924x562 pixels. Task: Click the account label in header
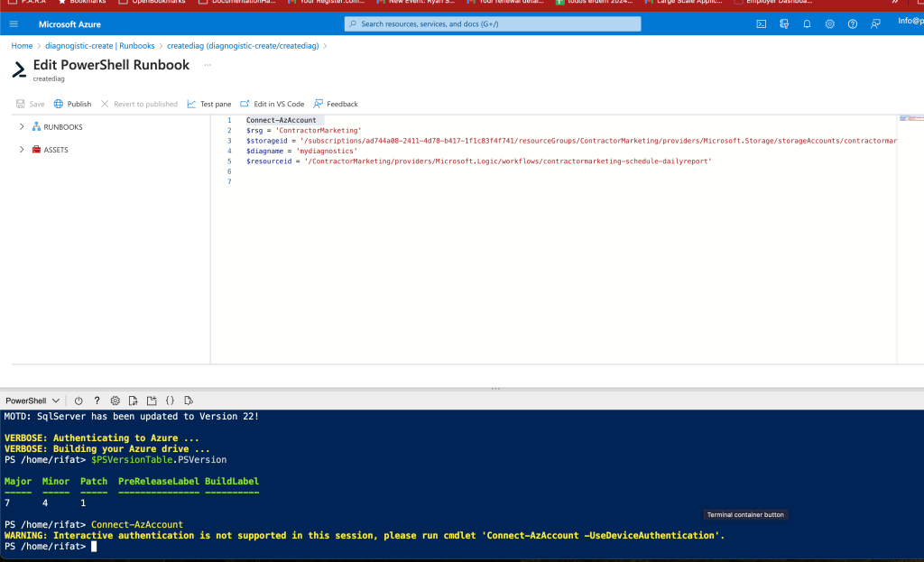[910, 21]
